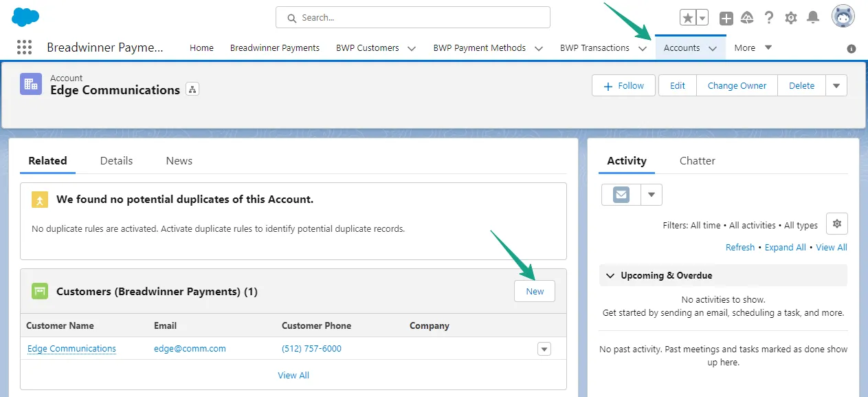This screenshot has height=397, width=868.
Task: Open the Accounts tab
Action: (682, 48)
